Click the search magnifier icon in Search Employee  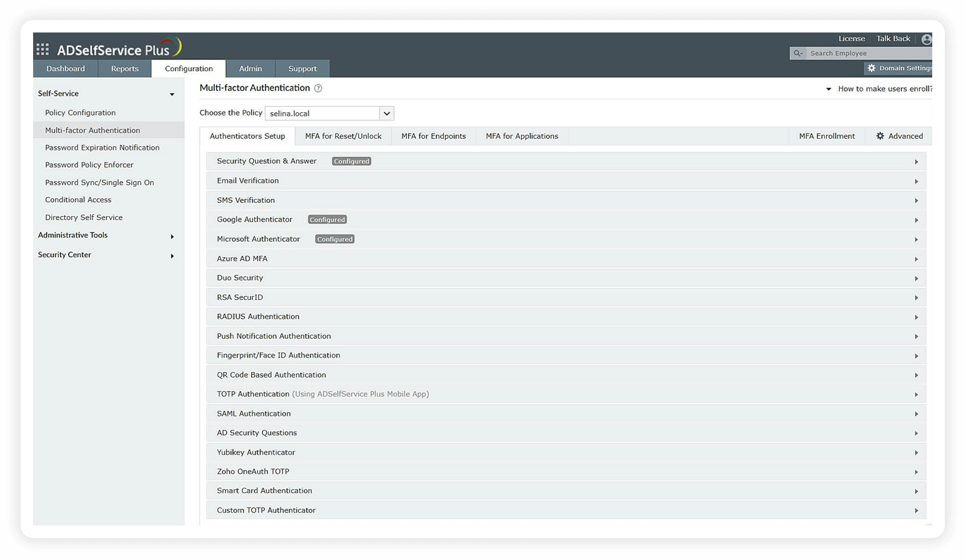(x=799, y=53)
